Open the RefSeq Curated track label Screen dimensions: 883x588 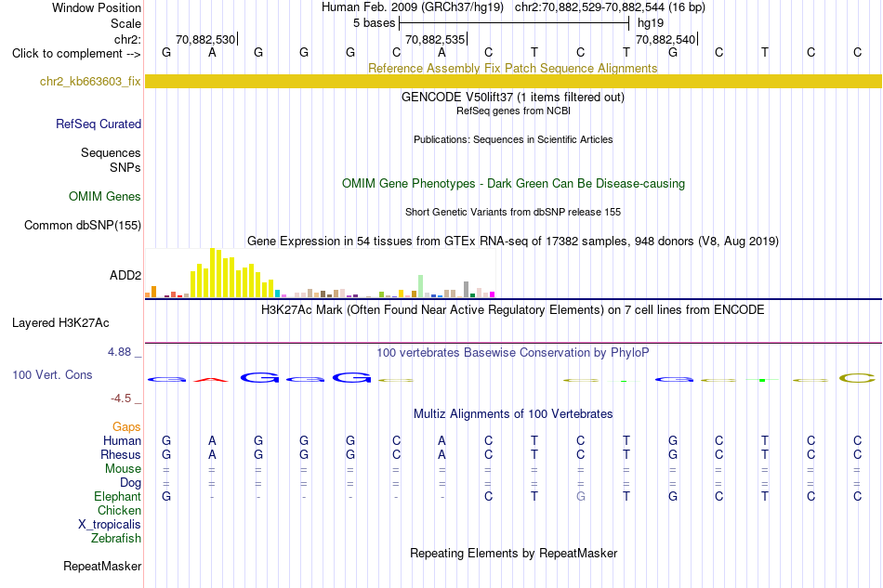pyautogui.click(x=99, y=124)
